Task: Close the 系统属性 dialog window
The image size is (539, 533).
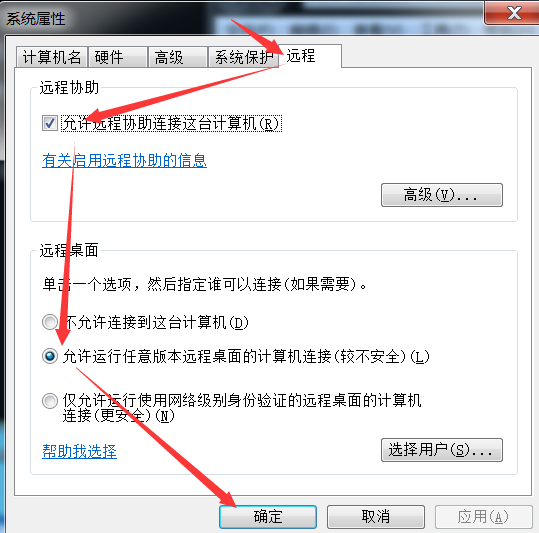Action: pyautogui.click(x=512, y=13)
